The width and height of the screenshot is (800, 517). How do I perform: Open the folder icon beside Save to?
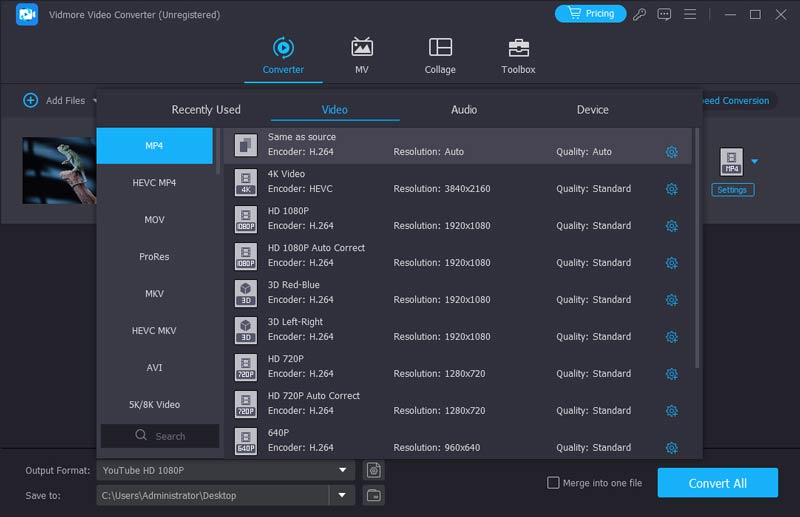click(373, 495)
